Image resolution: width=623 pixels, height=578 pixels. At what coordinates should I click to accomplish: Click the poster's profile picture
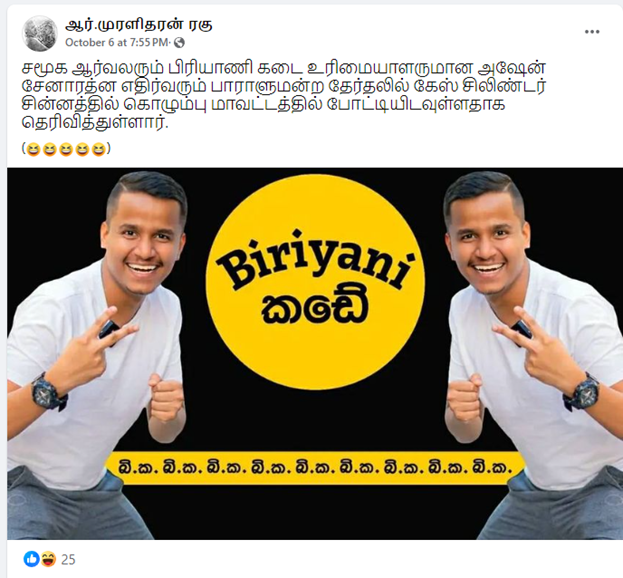[39, 34]
